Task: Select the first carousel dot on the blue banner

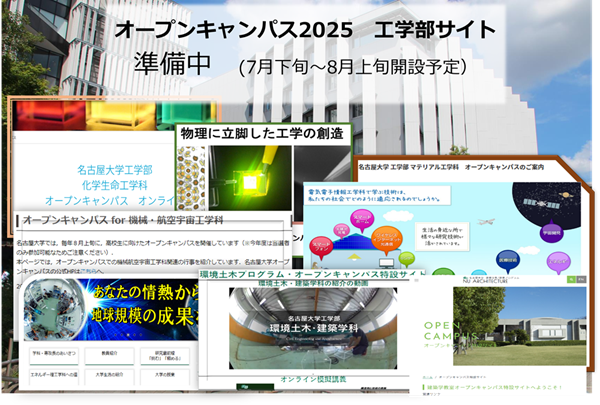Action: (x=116, y=335)
